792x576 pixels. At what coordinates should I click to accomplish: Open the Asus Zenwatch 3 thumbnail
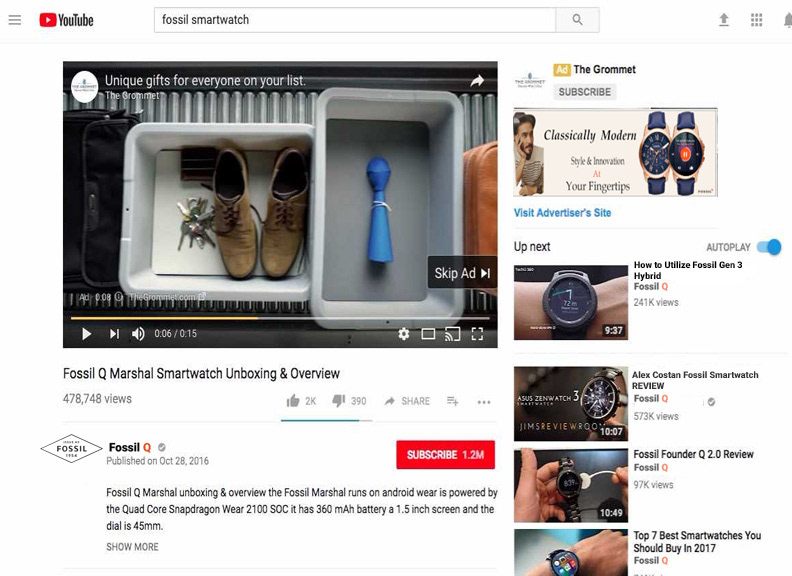(571, 404)
